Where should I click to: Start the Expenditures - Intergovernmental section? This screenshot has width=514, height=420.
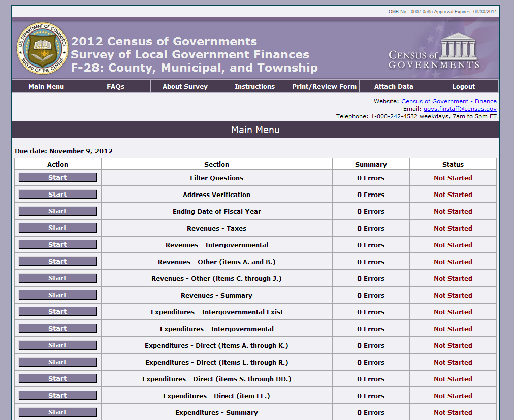click(58, 329)
